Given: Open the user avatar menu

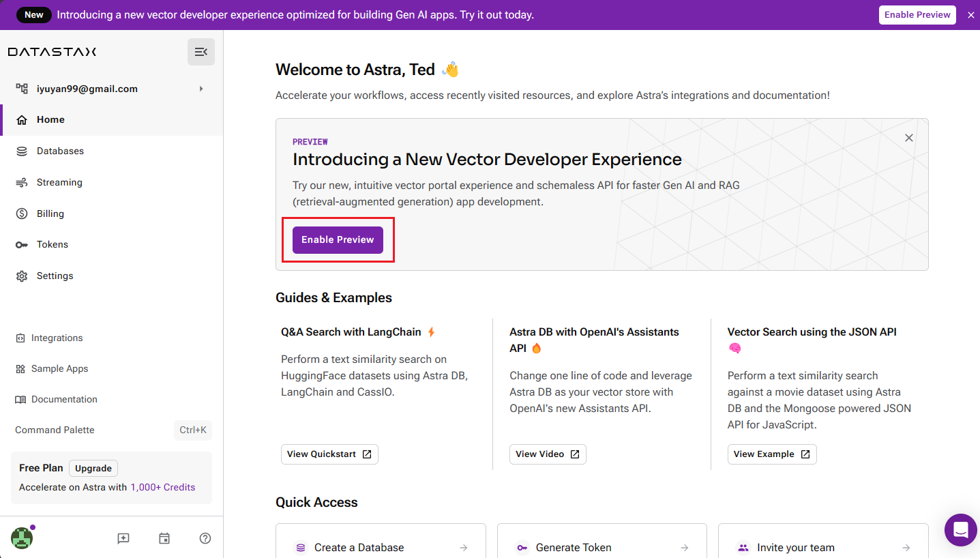Looking at the screenshot, I should [22, 538].
